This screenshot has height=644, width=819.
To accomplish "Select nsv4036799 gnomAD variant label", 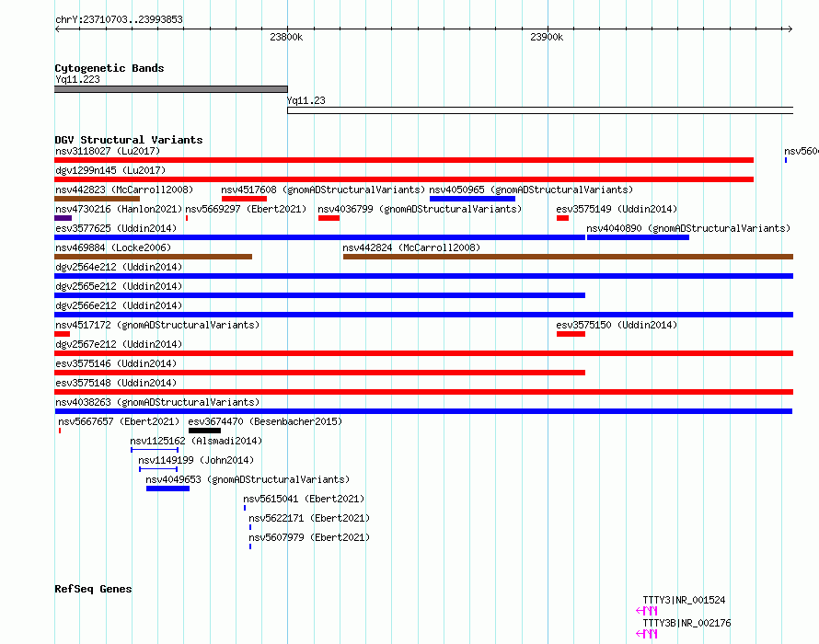I will tap(420, 209).
